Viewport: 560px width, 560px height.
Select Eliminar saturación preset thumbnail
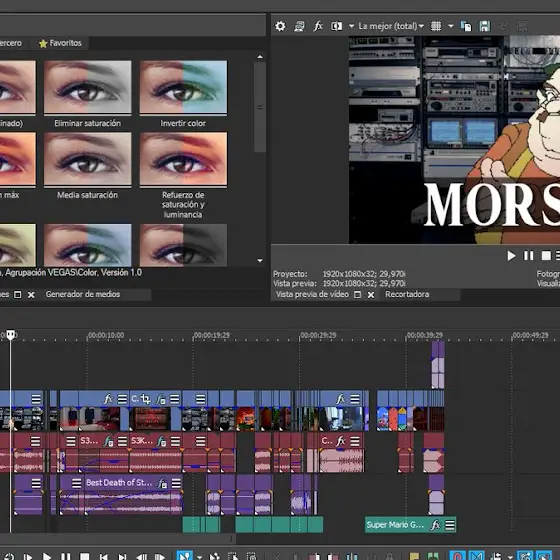[88, 87]
